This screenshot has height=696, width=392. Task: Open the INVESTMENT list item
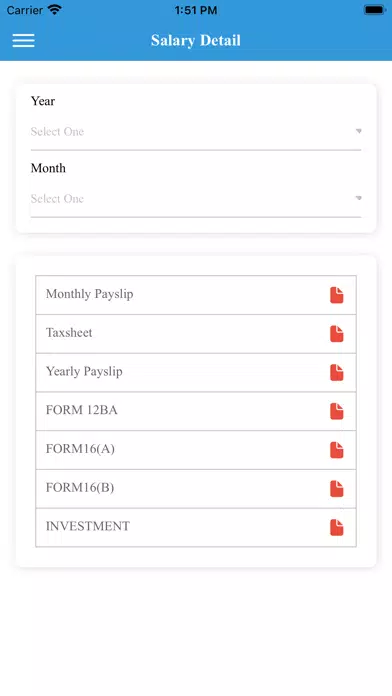[196, 527]
